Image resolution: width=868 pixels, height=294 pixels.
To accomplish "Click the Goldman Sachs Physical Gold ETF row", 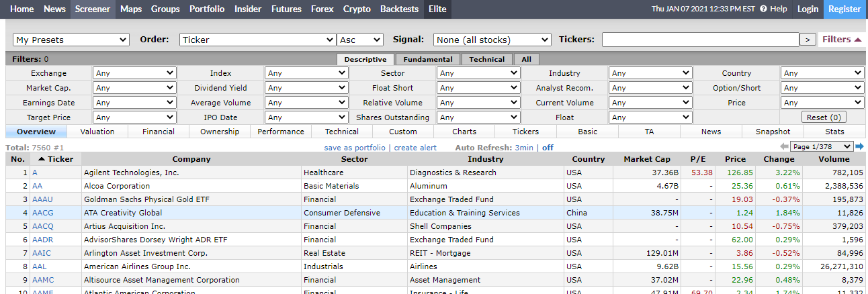I will point(436,199).
